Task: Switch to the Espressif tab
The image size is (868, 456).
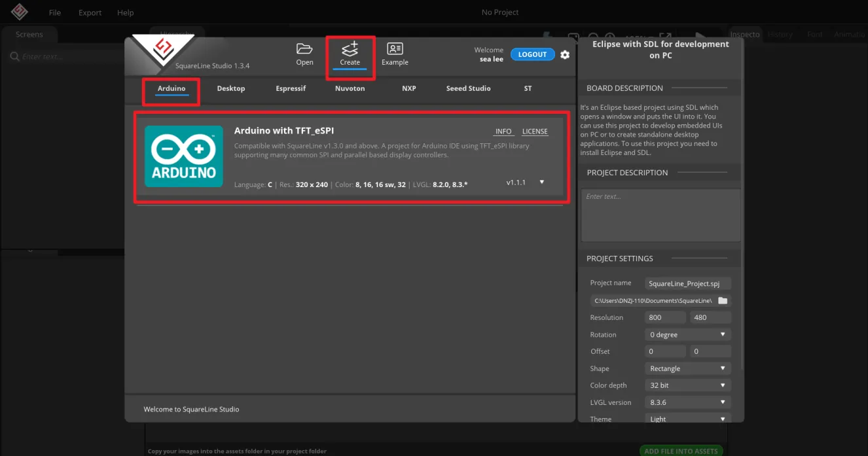Action: (291, 88)
